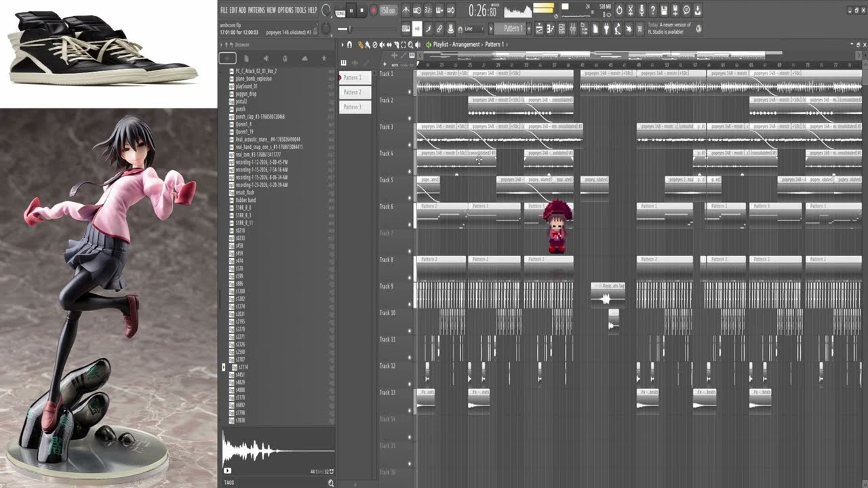Viewport: 868px width, 488px height.
Task: Select the Mute tool in playlist
Action: pyautogui.click(x=382, y=45)
